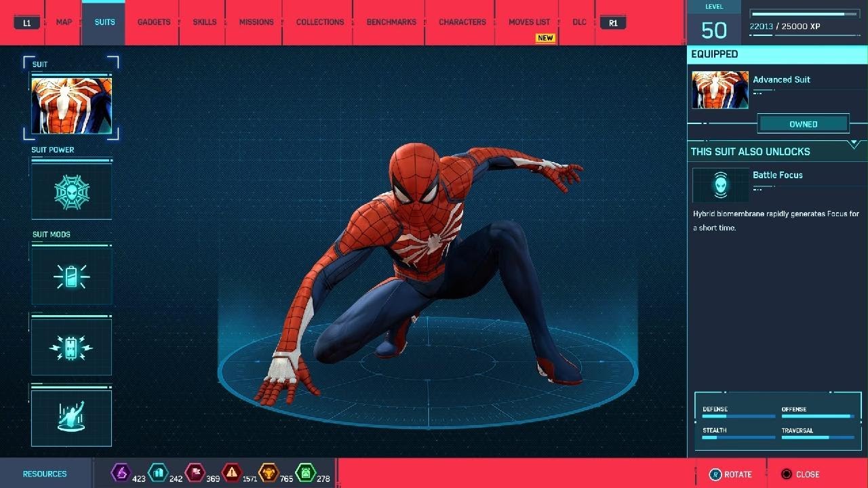868x488 pixels.
Task: Click the Traversal stat bar
Action: click(818, 437)
